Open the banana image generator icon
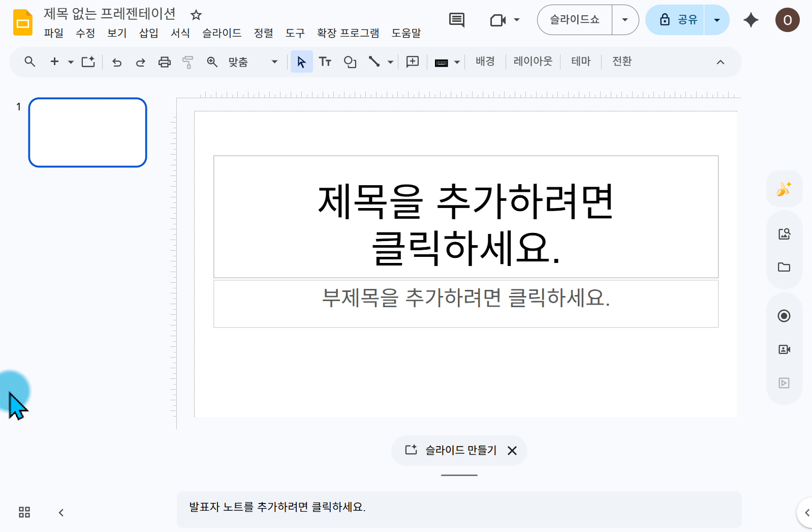The width and height of the screenshot is (812, 532). [784, 189]
